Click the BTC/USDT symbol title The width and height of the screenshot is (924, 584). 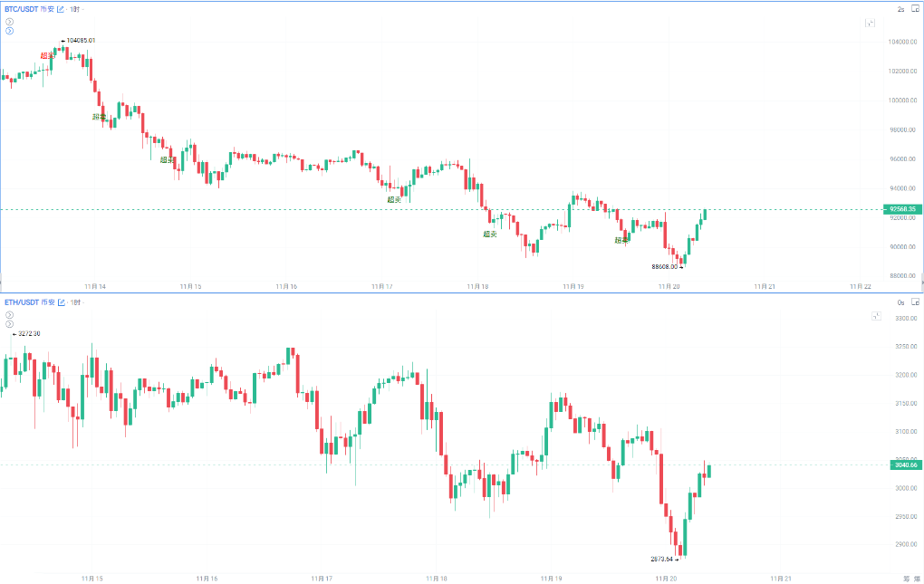[x=21, y=9]
